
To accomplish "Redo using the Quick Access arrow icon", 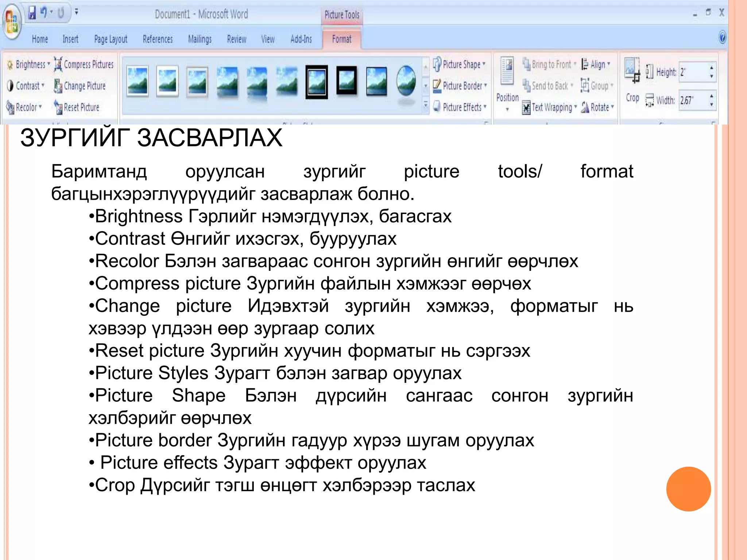I will pyautogui.click(x=61, y=13).
